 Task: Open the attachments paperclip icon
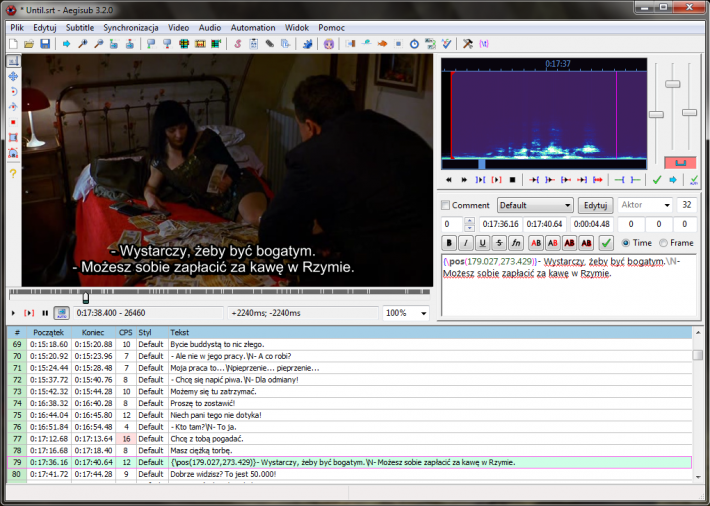coord(270,44)
